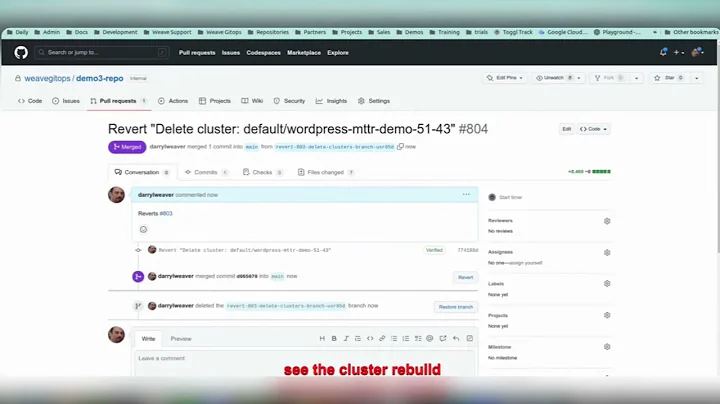Open the comment options ellipsis menu
This screenshot has height=404, width=720.
tap(466, 194)
